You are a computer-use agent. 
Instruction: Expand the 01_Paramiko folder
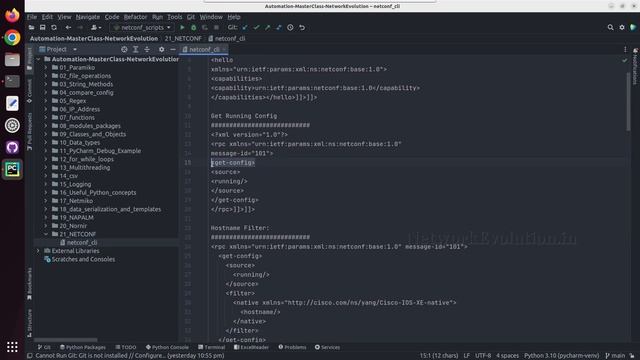[46, 67]
